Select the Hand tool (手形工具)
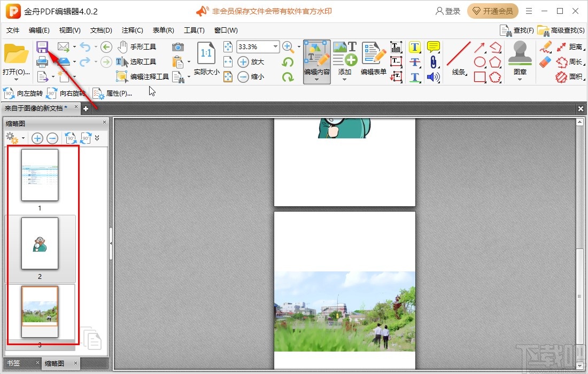Image resolution: width=588 pixels, height=374 pixels. coord(137,47)
